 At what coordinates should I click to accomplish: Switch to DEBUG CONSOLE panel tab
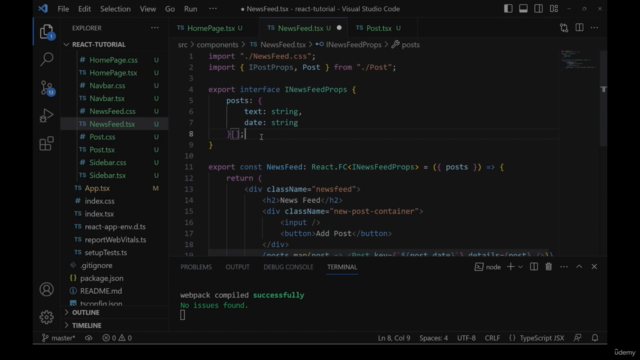pyautogui.click(x=288, y=267)
